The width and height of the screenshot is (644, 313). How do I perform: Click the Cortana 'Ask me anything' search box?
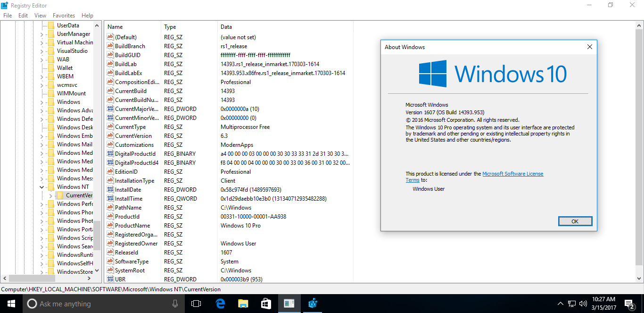point(104,304)
